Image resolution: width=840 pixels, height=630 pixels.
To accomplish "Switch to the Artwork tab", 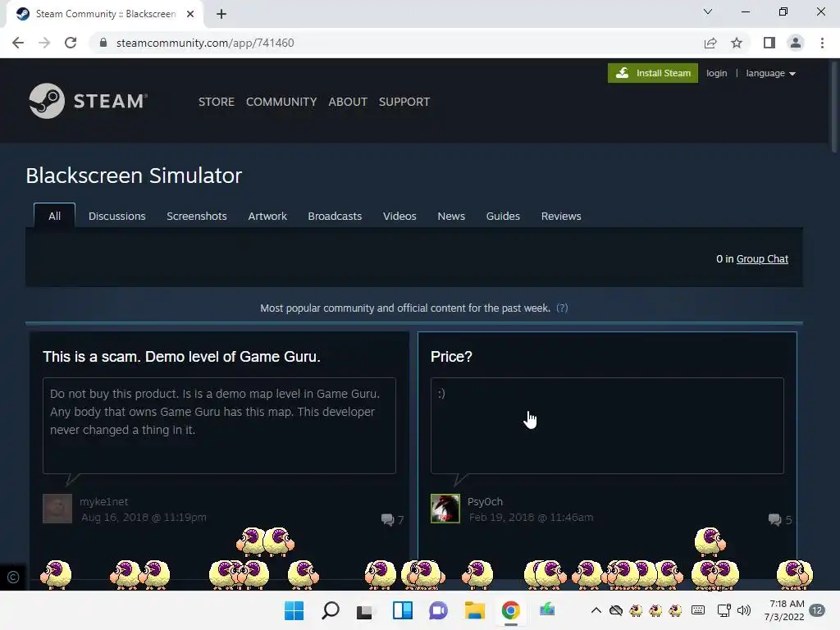I will click(267, 216).
